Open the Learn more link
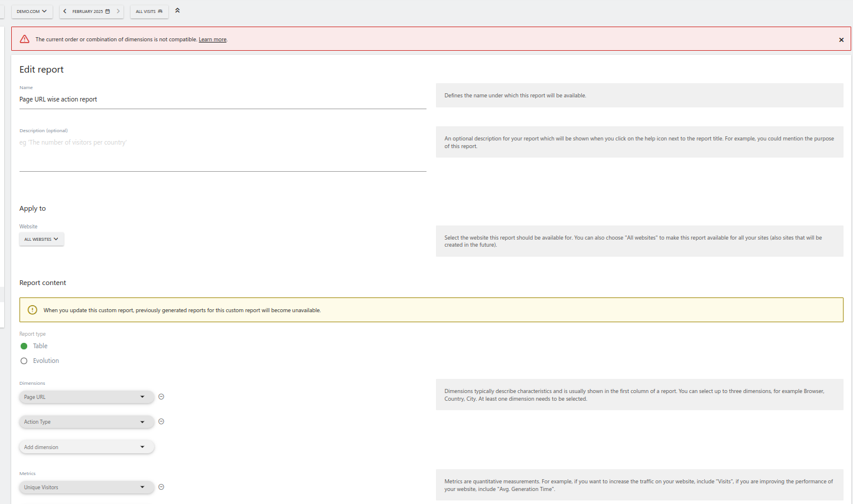853x504 pixels. 212,39
